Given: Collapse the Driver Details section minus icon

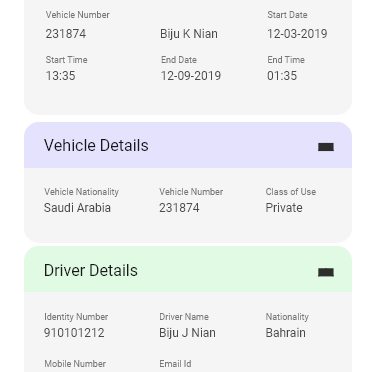Looking at the screenshot, I should [x=326, y=272].
